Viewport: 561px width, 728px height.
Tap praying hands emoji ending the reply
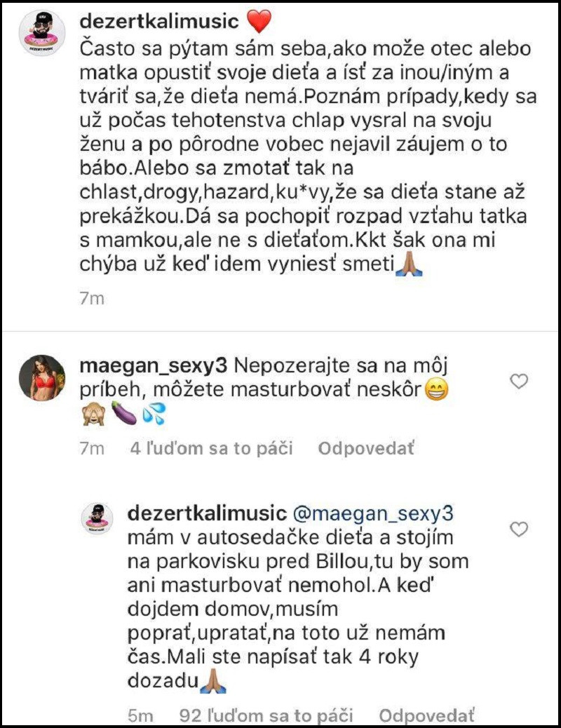(x=212, y=681)
